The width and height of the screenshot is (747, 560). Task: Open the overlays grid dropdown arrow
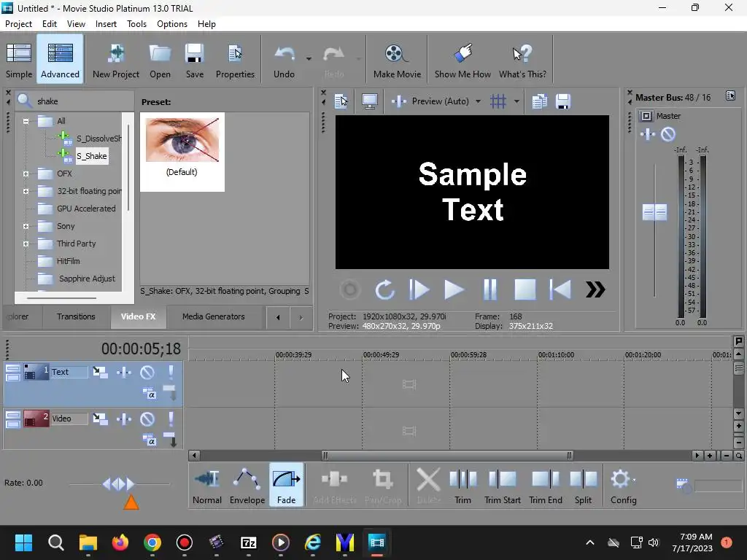pos(516,101)
